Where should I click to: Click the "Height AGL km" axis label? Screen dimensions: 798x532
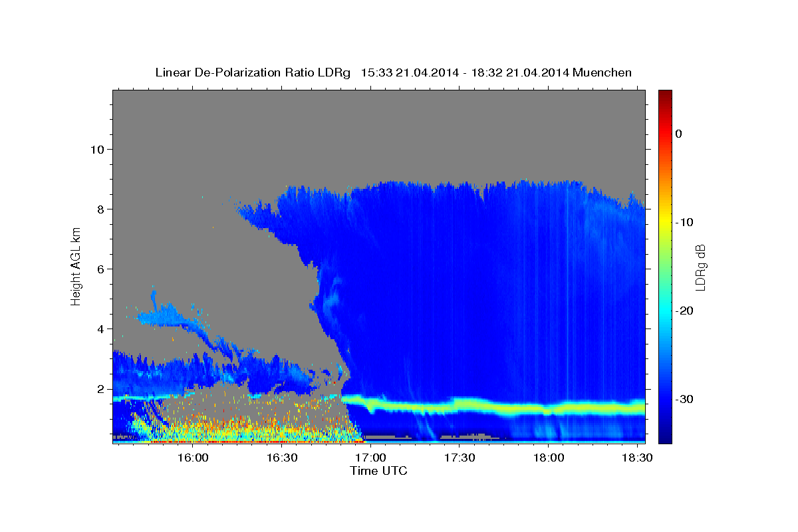[x=76, y=265]
